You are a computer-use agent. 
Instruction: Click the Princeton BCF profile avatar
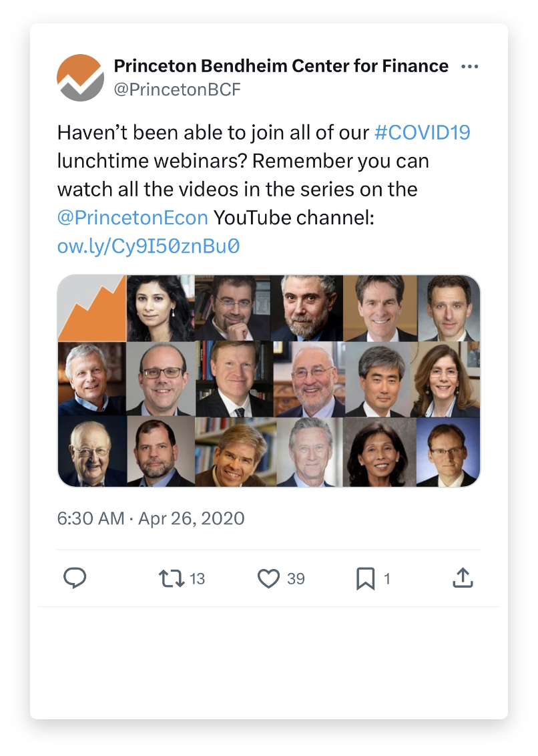pyautogui.click(x=81, y=77)
